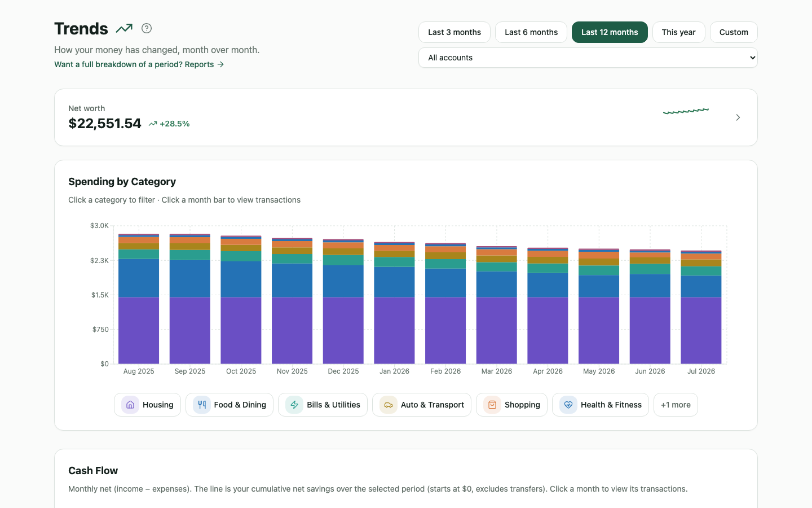Select Last 6 months range
Screen dimensions: 812x508
[531, 32]
